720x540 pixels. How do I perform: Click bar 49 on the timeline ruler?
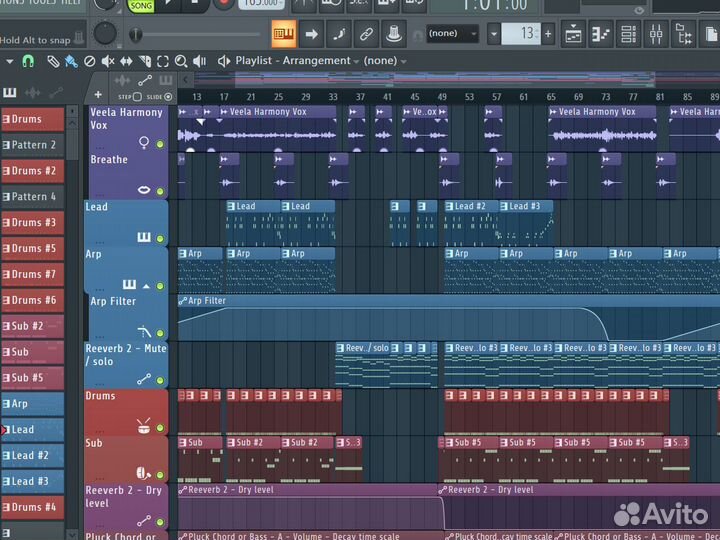[442, 97]
